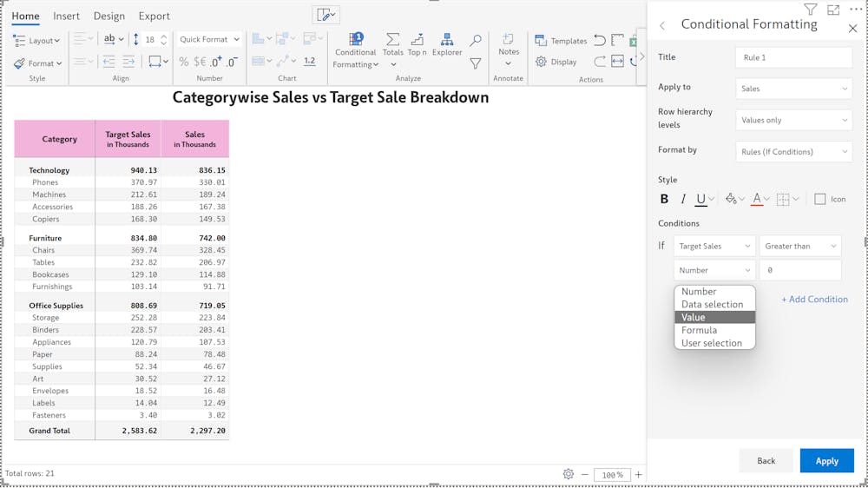This screenshot has width=868, height=488.
Task: Click the percent number format icon
Action: pos(184,62)
